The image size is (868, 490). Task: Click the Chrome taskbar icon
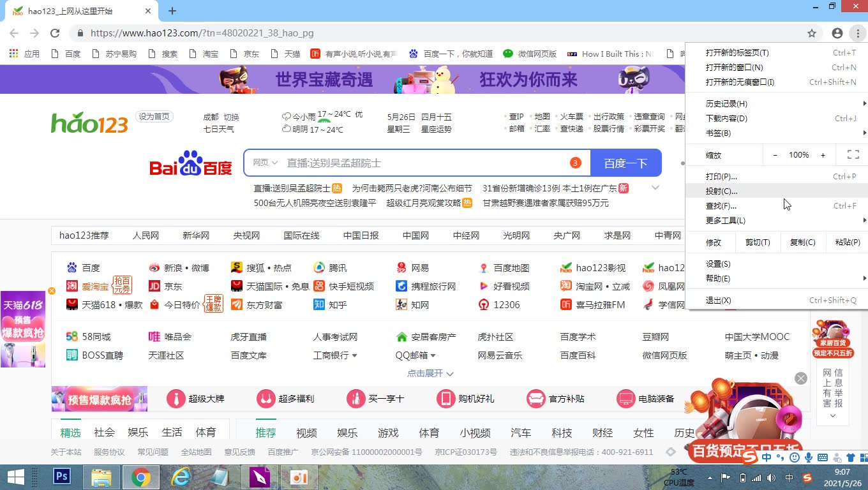(141, 477)
